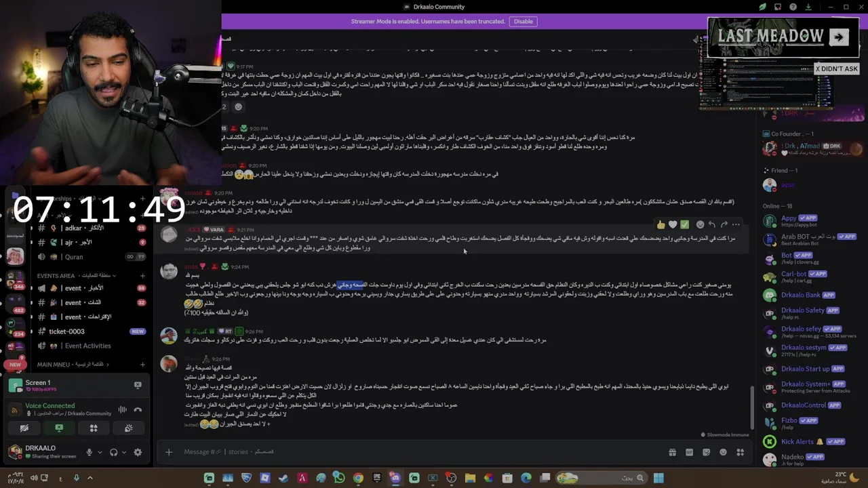
Task: Open microphone input options dropdown arrow
Action: [100, 452]
